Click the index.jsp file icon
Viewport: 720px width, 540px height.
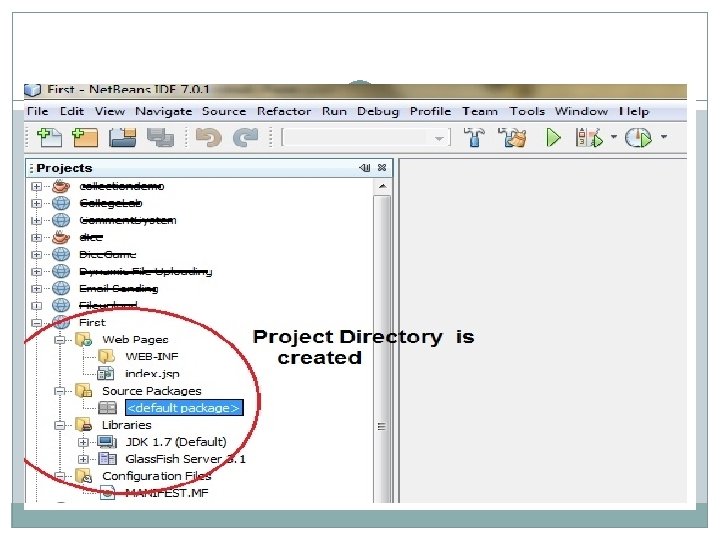pos(106,373)
